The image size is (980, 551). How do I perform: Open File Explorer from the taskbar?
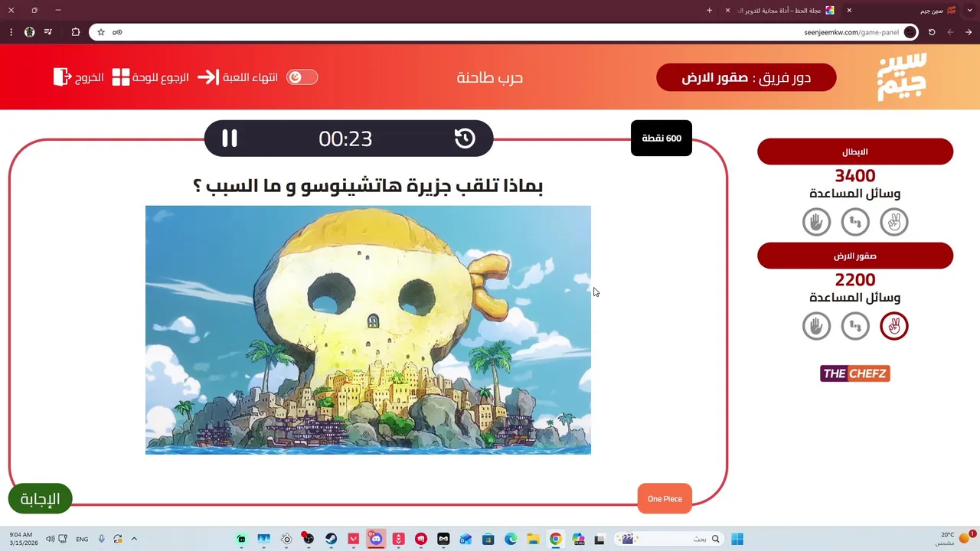533,539
